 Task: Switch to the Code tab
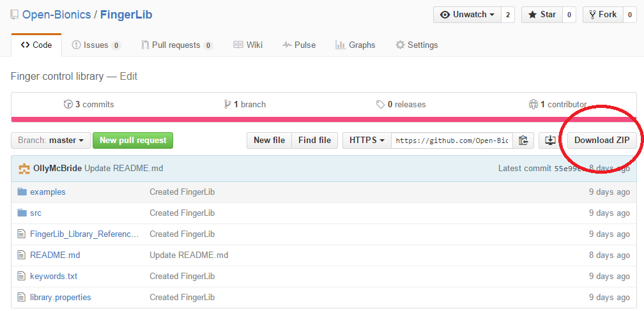point(36,45)
